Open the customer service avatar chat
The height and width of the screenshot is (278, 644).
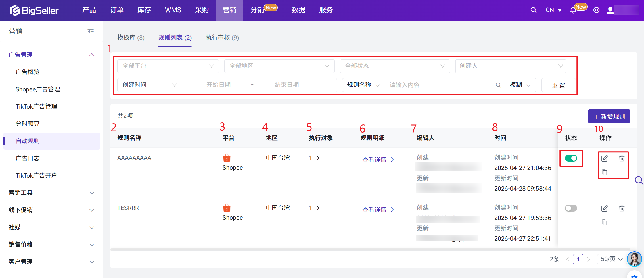click(x=634, y=259)
